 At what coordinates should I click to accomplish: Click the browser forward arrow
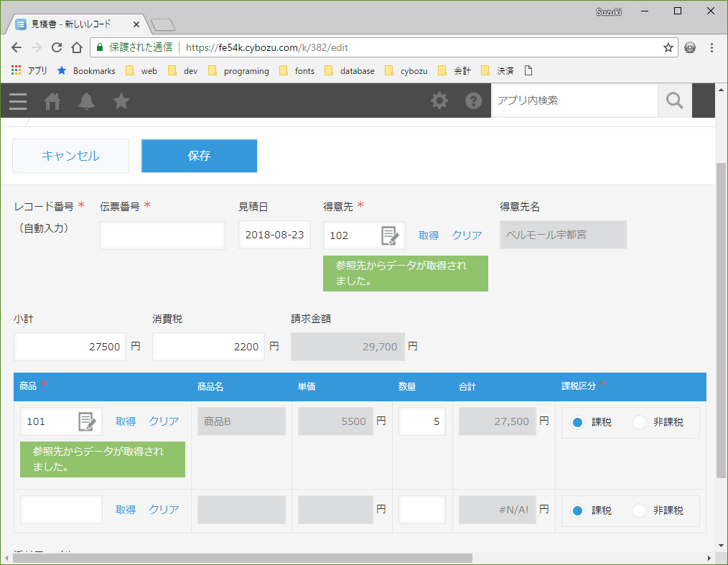(x=37, y=47)
